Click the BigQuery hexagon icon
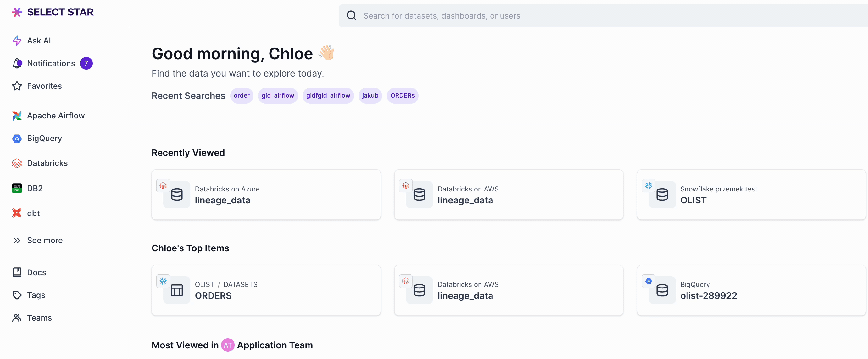868x359 pixels. pyautogui.click(x=17, y=139)
